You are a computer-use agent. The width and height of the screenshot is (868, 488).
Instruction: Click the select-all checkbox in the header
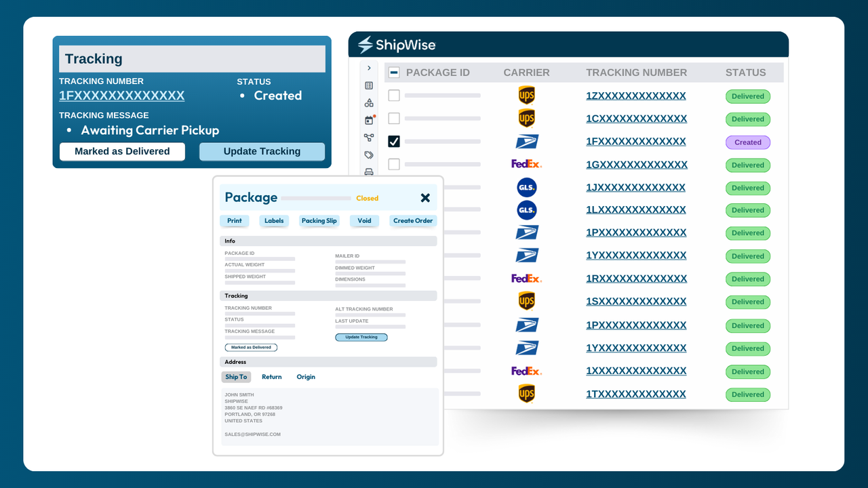click(x=394, y=73)
